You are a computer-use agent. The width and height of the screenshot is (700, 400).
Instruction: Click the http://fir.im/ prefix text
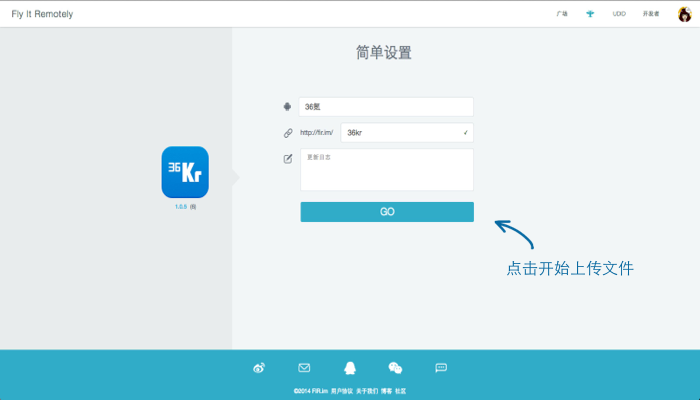(x=317, y=133)
